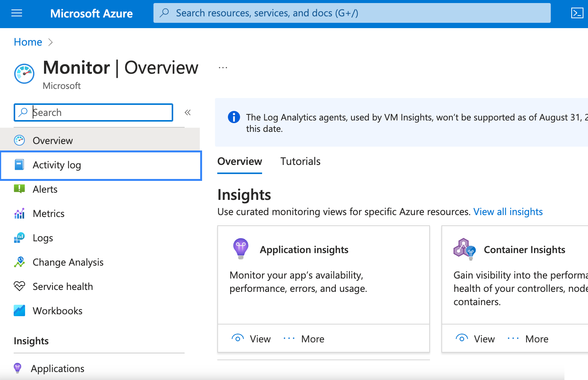Click the Container Insights card title

pyautogui.click(x=525, y=250)
